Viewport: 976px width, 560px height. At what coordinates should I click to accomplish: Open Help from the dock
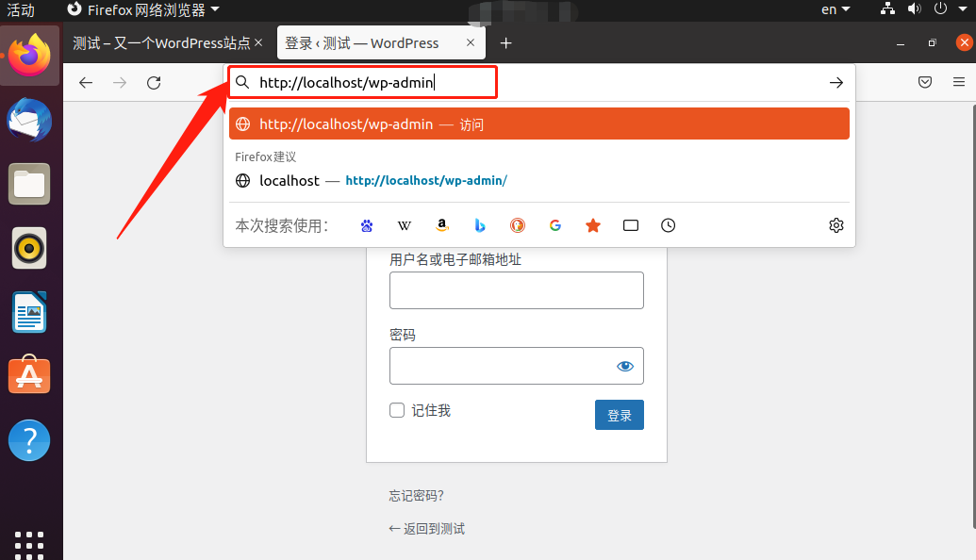tap(29, 440)
